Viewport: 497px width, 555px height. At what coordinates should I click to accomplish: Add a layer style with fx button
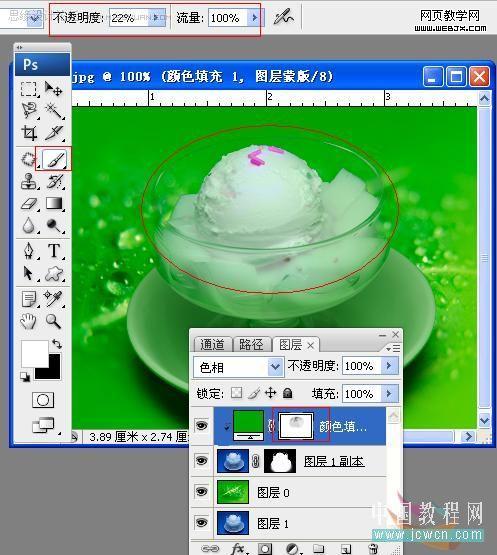239,549
